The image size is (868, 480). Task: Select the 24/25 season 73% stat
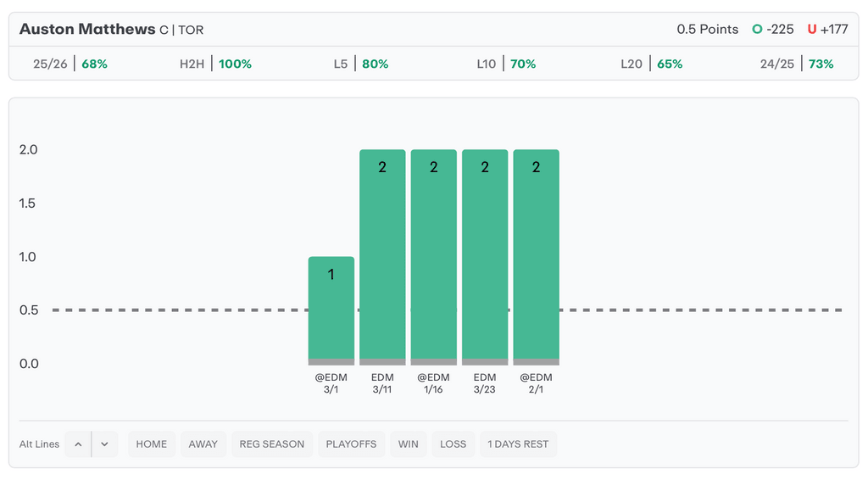(x=797, y=64)
